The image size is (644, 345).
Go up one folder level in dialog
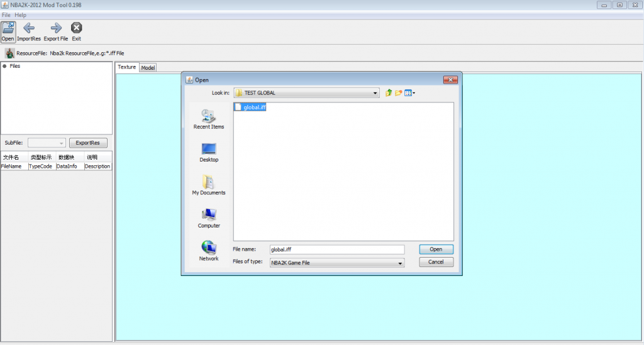tap(389, 93)
